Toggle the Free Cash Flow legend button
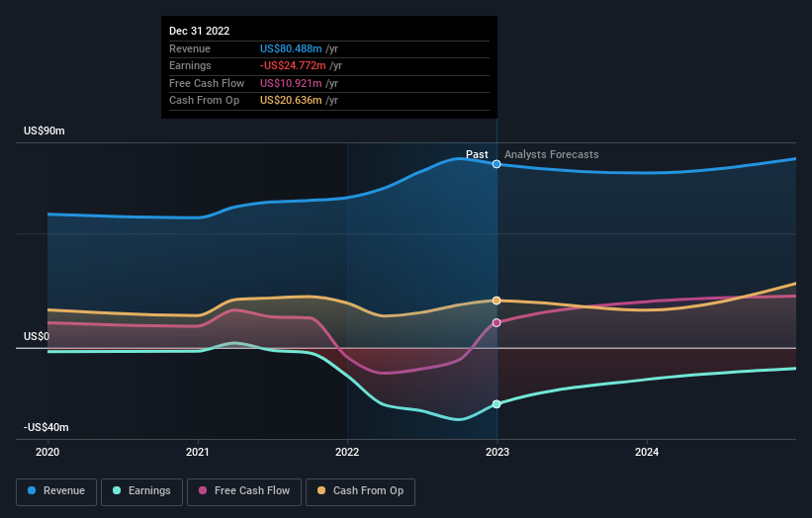The image size is (812, 518). 244,491
